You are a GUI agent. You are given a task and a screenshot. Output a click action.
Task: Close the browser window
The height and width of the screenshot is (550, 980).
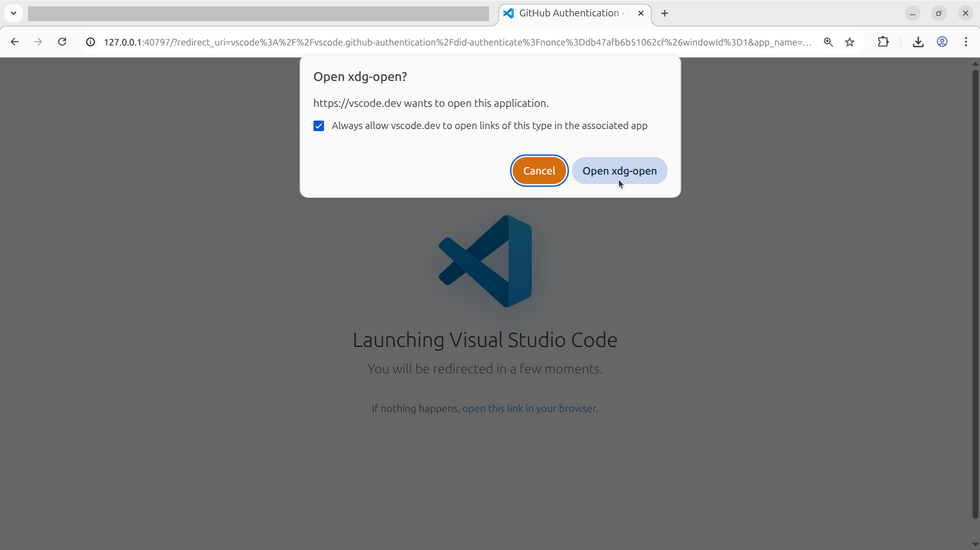point(966,13)
